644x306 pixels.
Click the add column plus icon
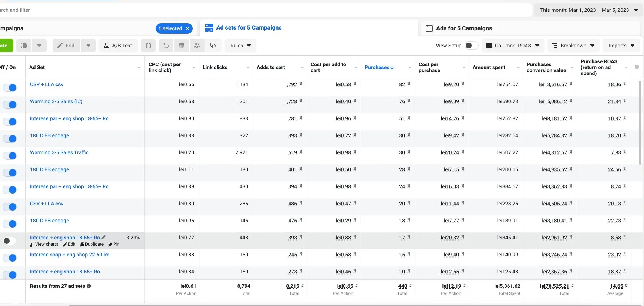tap(637, 67)
